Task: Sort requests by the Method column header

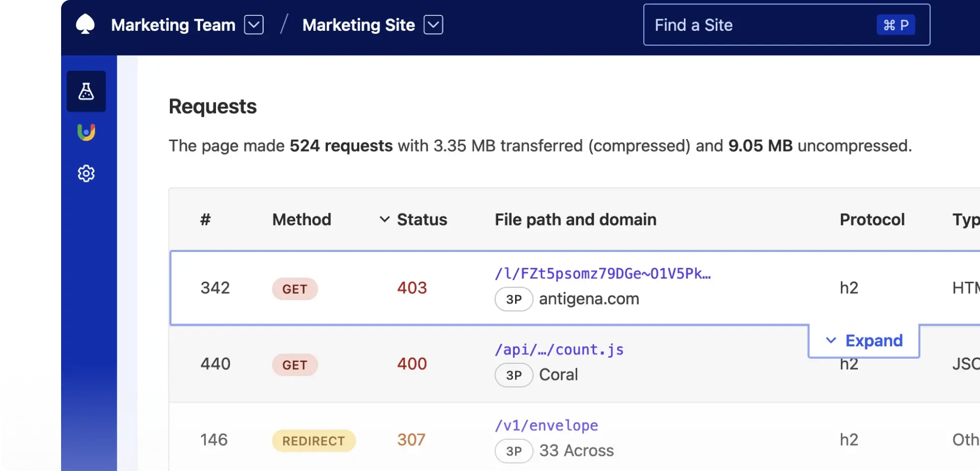Action: tap(301, 219)
